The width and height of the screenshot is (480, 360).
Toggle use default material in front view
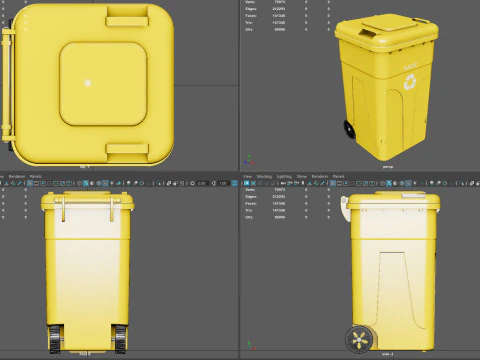click(x=92, y=183)
